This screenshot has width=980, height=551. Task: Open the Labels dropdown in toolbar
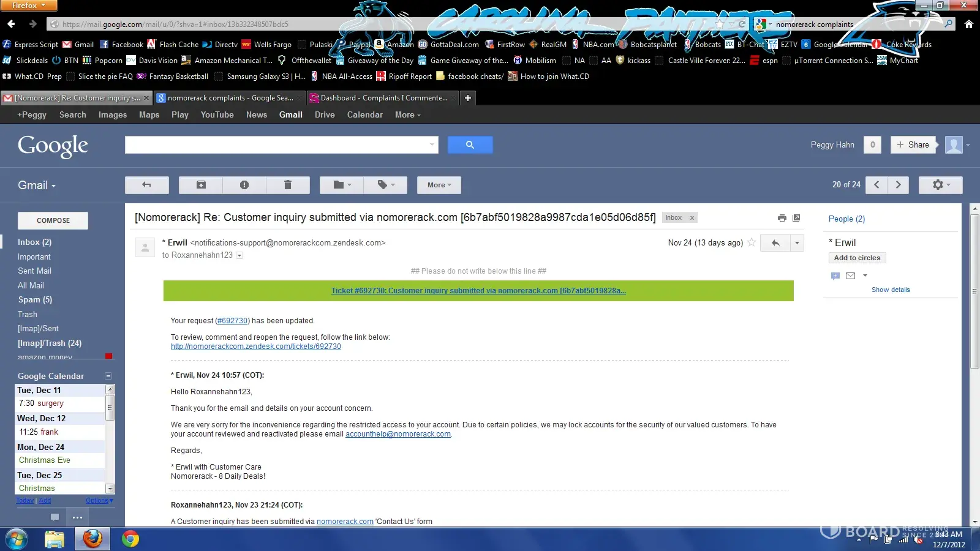pos(385,185)
